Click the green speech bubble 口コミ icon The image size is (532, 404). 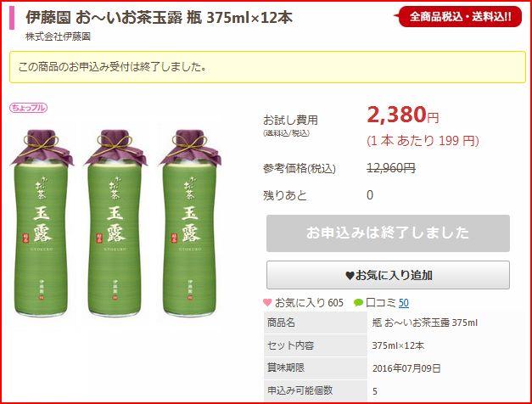(x=358, y=302)
